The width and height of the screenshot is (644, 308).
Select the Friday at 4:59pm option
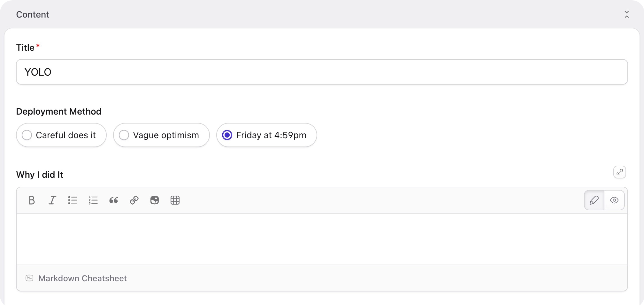(x=266, y=135)
